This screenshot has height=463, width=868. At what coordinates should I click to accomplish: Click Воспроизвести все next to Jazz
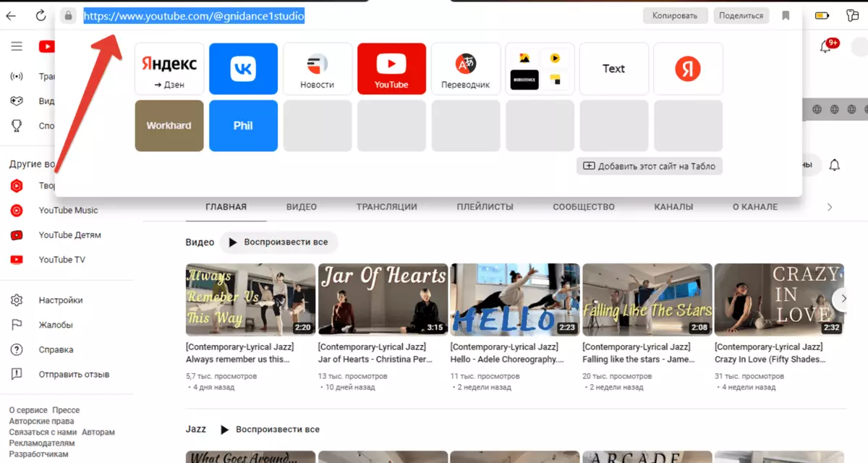(271, 430)
